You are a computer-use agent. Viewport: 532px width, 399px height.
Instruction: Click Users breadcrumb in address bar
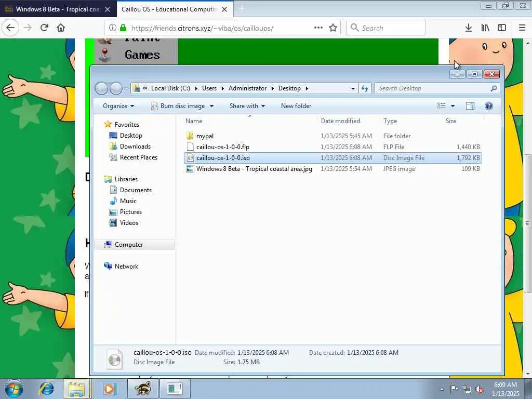coord(209,88)
